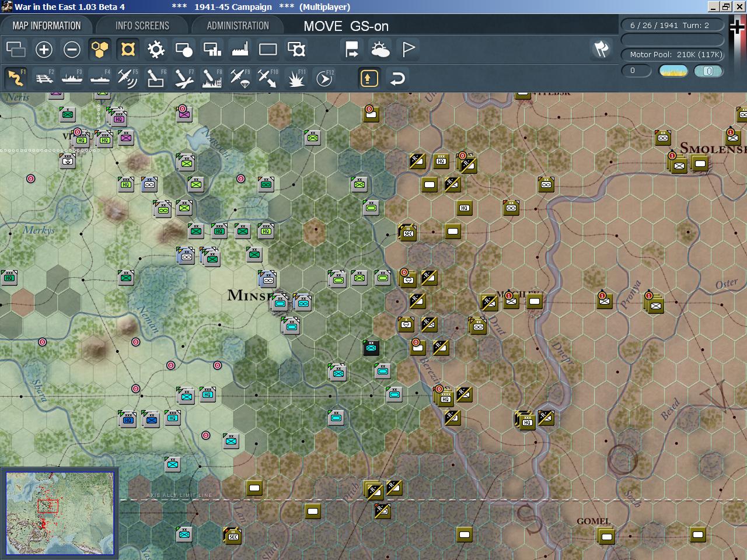
Task: Select Bomb Unit mode (F6)
Action: (x=156, y=78)
